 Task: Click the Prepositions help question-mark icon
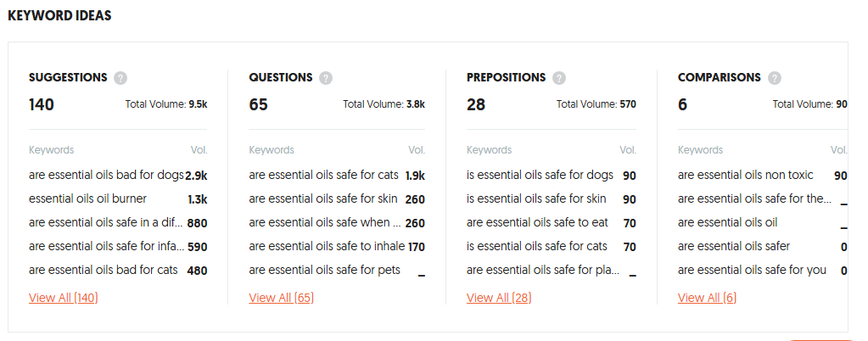[559, 78]
